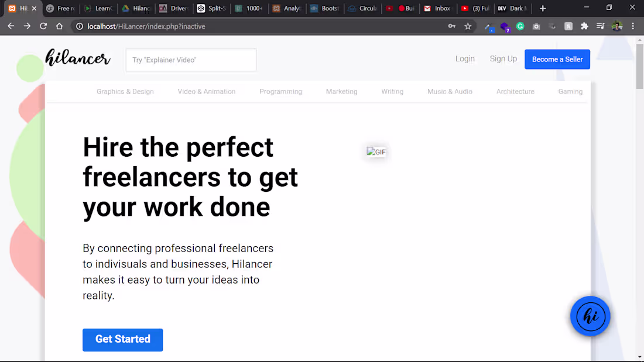Click the broken GIF image placeholder
Viewport: 644px width, 362px height.
click(x=376, y=152)
